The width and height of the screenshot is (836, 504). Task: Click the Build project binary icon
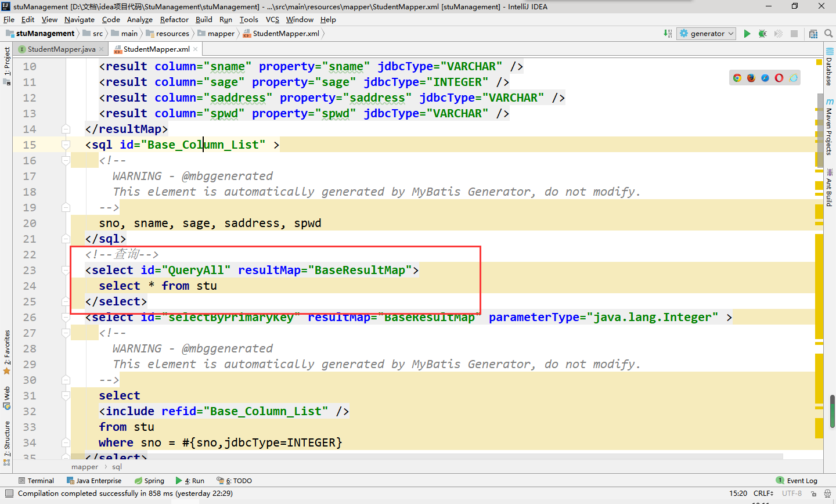coord(668,34)
